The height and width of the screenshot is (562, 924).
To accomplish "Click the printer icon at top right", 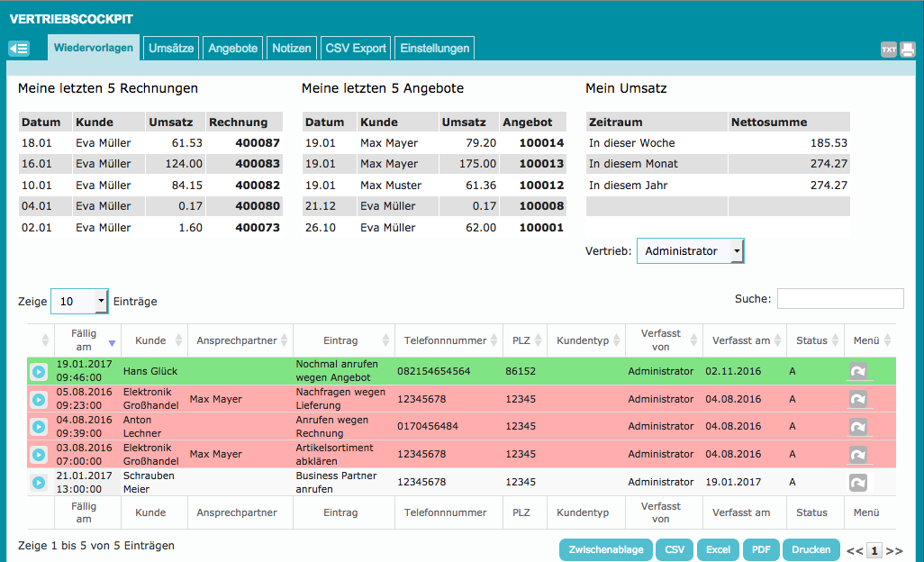I will (x=907, y=50).
